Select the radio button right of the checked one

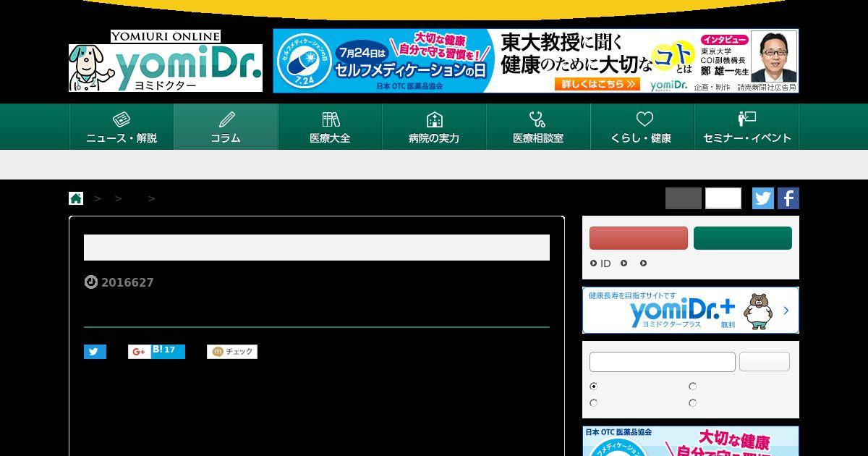(x=692, y=387)
